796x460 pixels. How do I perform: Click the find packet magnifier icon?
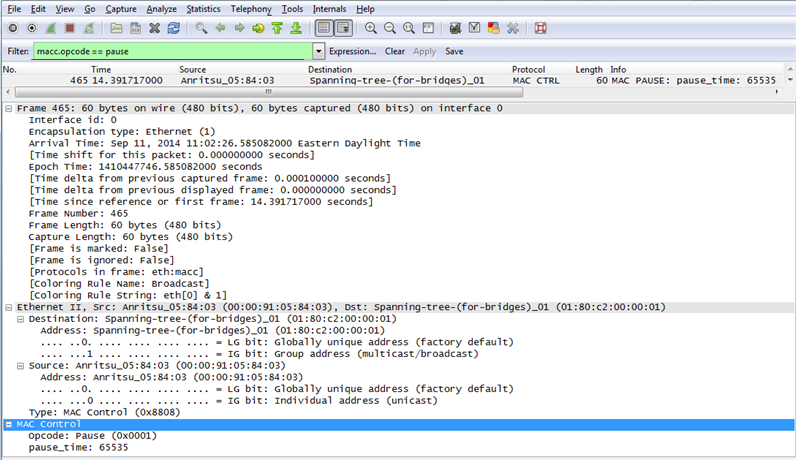tap(201, 28)
